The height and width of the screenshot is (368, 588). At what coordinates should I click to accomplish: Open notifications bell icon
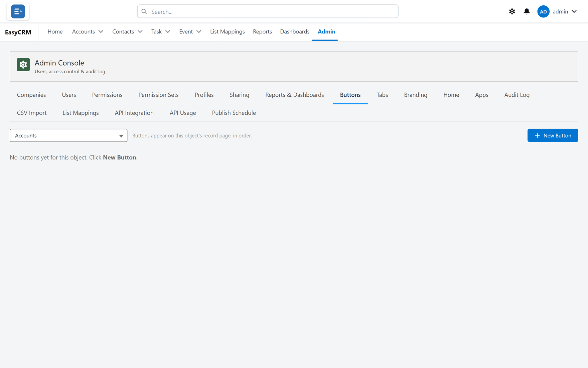coord(527,11)
